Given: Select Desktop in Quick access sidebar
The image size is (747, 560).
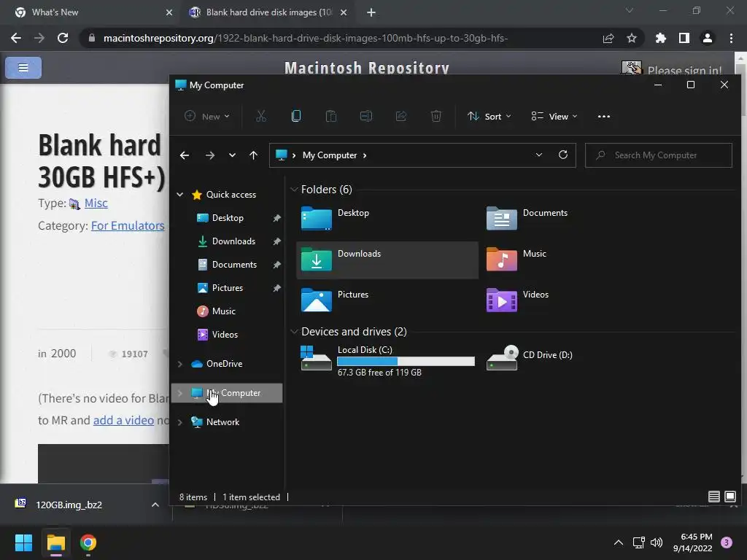Looking at the screenshot, I should click(228, 217).
